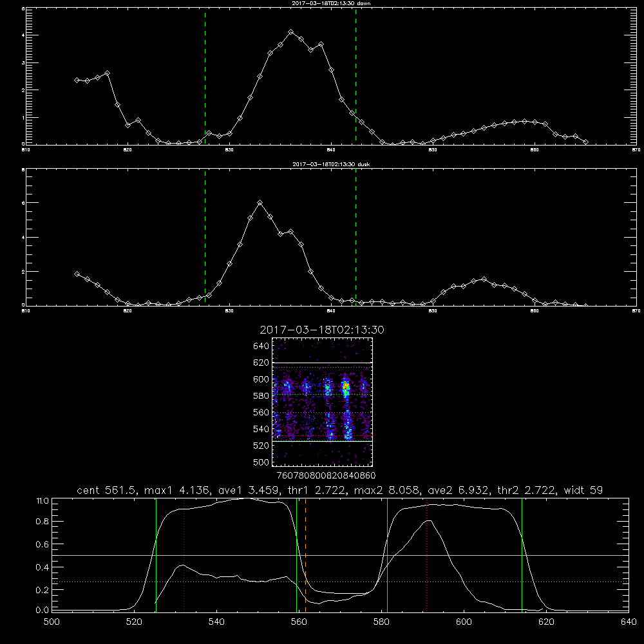The image size is (644, 644).
Task: Click the x-axis label '540' on bottom plot
Action: click(x=216, y=622)
